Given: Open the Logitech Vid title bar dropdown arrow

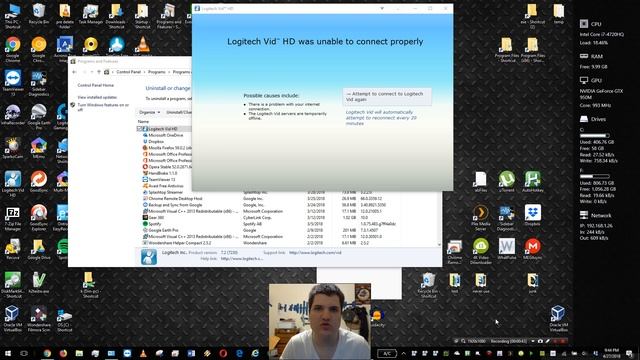Looking at the screenshot, I should click(382, 8).
